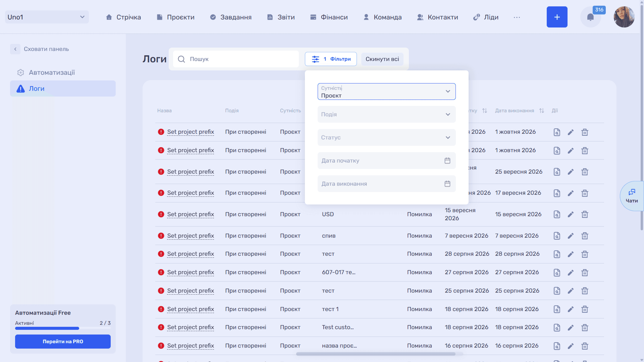Image resolution: width=644 pixels, height=362 pixels.
Task: Edit the тест 1 log entry
Action: [571, 309]
